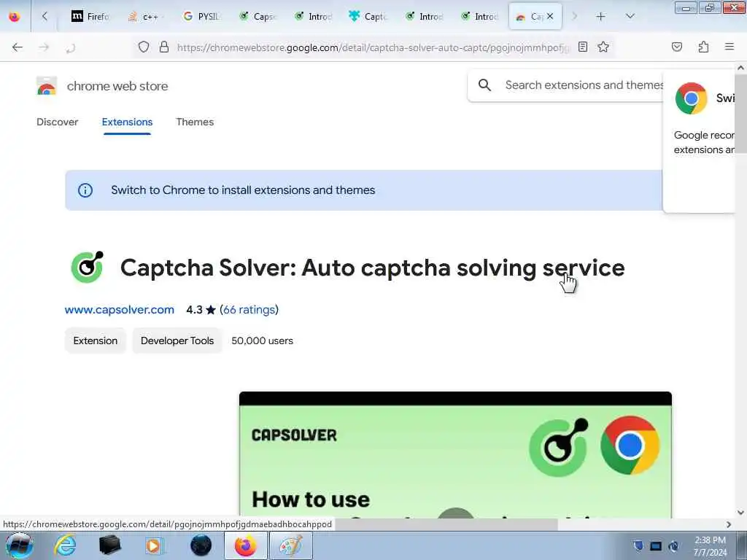
Task: Open the Extensions tab
Action: click(127, 122)
